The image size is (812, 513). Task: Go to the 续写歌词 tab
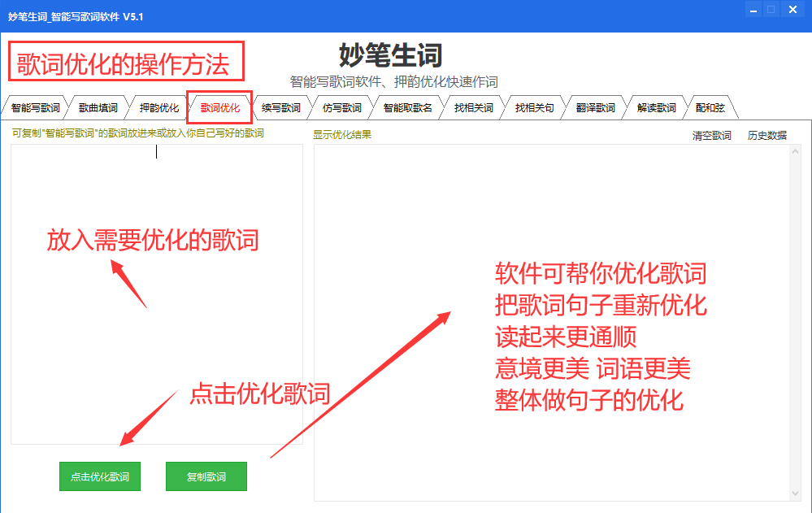point(280,108)
